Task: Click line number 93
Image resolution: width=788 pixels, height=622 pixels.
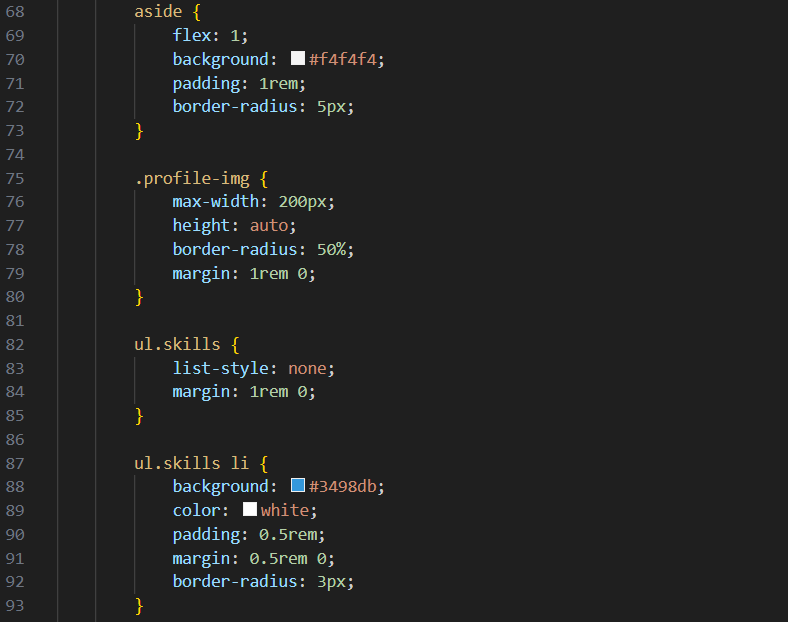Action: 15,605
